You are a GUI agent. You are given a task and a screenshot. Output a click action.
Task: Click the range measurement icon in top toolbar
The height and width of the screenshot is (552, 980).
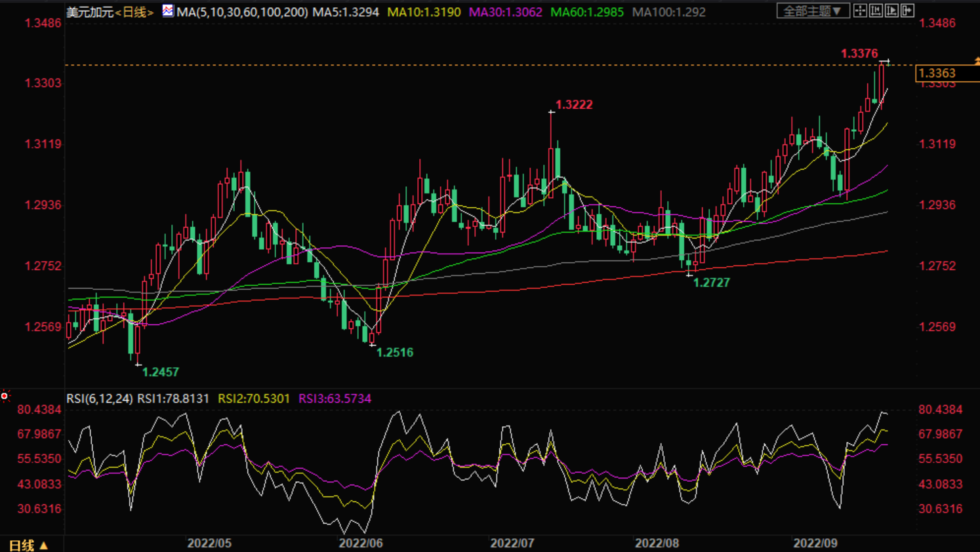click(x=876, y=10)
